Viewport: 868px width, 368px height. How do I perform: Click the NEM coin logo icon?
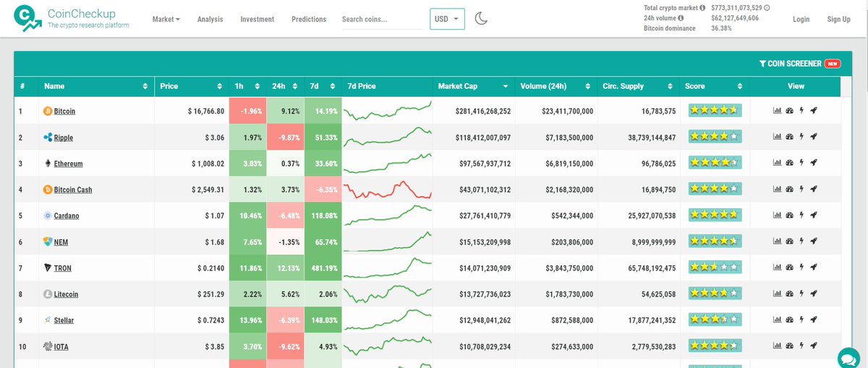[48, 241]
